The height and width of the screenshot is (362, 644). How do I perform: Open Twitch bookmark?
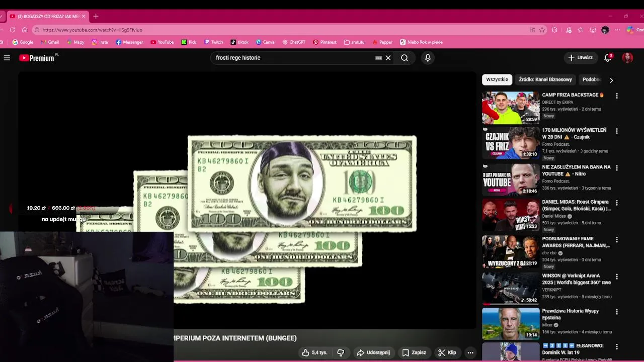pyautogui.click(x=213, y=42)
